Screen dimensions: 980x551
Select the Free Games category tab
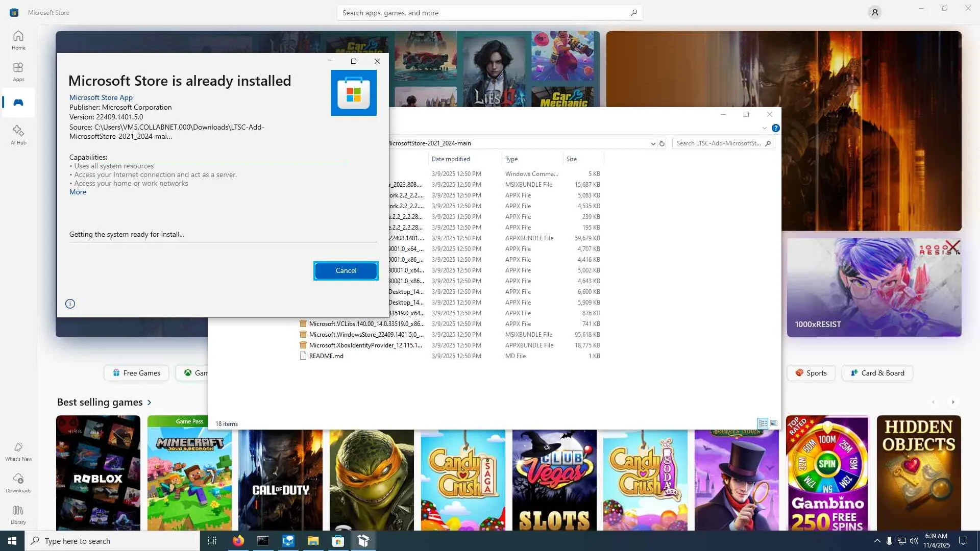(x=136, y=373)
